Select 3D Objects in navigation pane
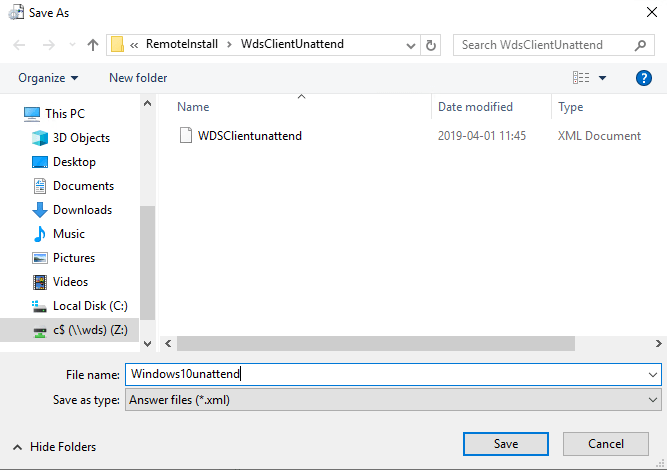This screenshot has width=667, height=470. (x=81, y=138)
